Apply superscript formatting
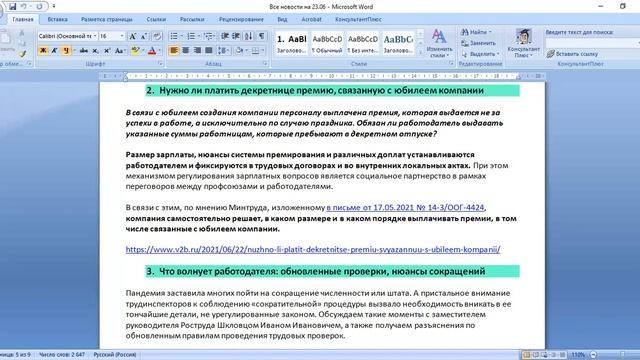Image resolution: width=640 pixels, height=360 pixels. click(107, 51)
